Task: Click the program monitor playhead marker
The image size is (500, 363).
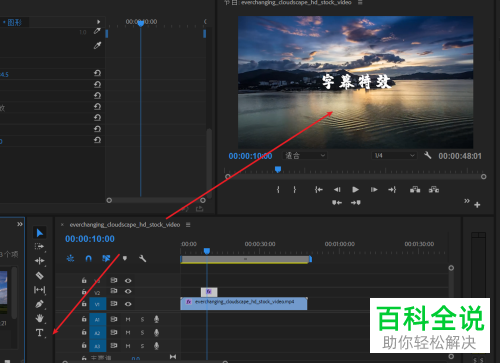Action: tap(278, 169)
